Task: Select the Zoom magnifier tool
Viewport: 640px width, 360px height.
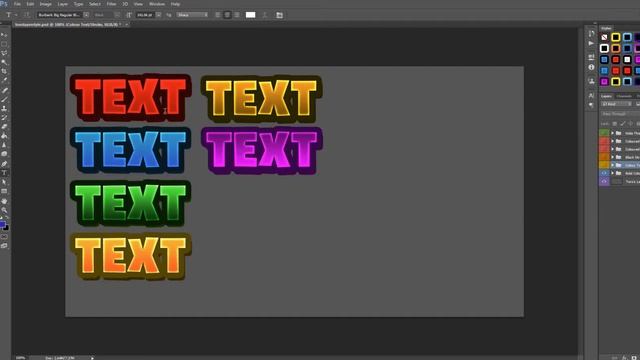Action: pyautogui.click(x=4, y=210)
